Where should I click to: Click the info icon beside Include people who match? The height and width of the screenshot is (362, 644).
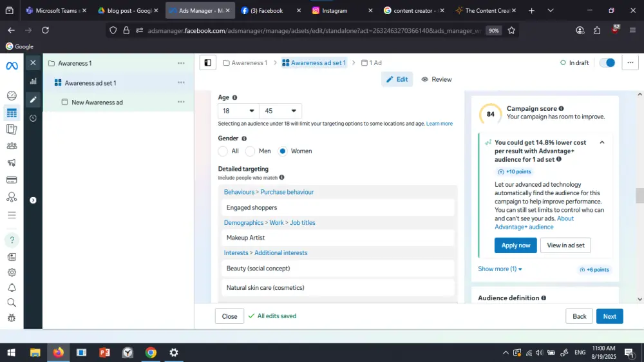pyautogui.click(x=282, y=178)
